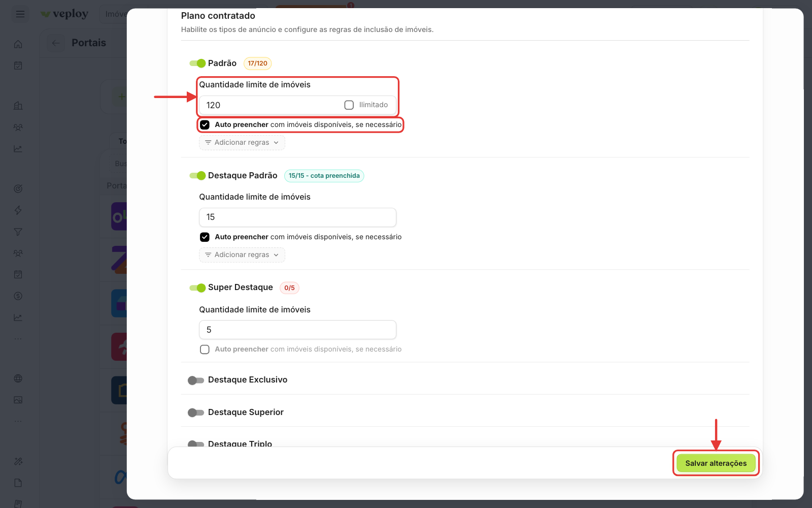
Task: Uncheck Auto preencher under Padrão
Action: point(205,125)
